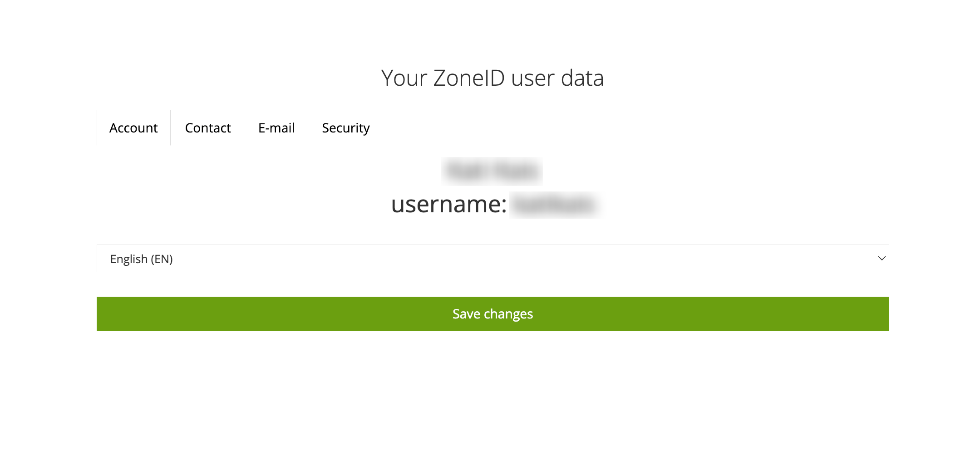Go to the Security tab
This screenshot has height=475, width=980.
pyautogui.click(x=346, y=128)
